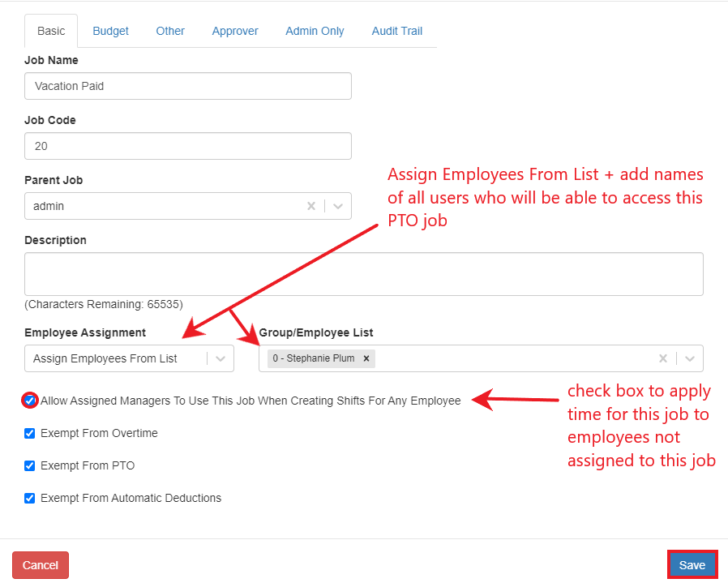This screenshot has width=728, height=583.
Task: Click the Cancel button
Action: (40, 564)
